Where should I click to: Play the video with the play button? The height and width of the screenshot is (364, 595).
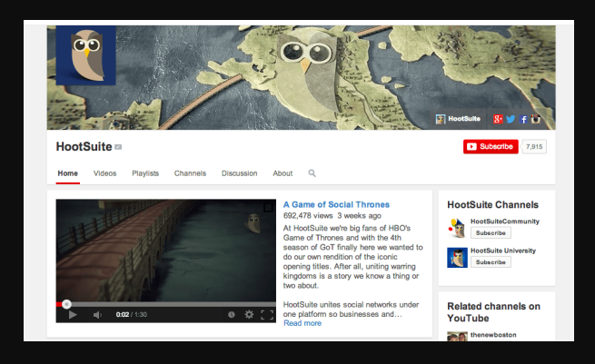[x=73, y=315]
